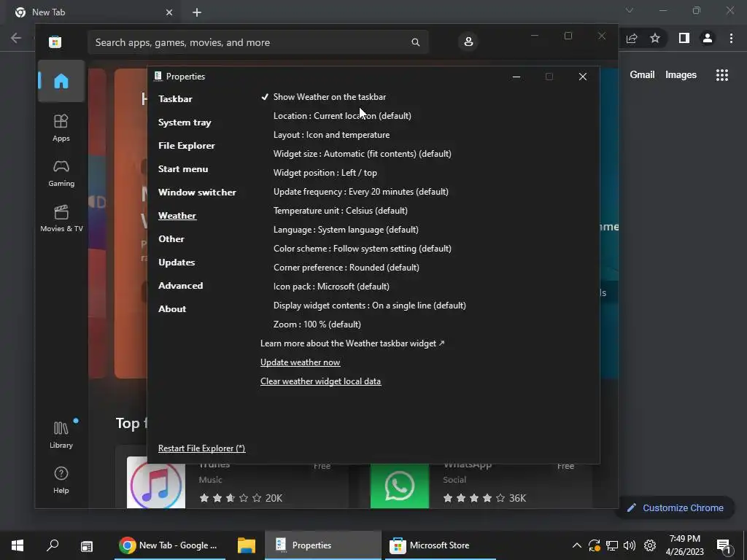Open volume control in system tray
Screen dimensions: 747x560
coord(630,545)
